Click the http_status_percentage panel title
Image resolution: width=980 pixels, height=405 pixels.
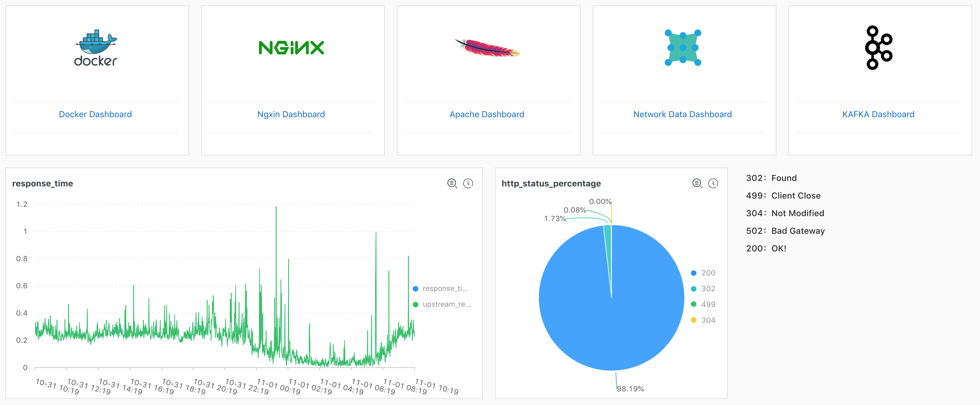(x=551, y=183)
